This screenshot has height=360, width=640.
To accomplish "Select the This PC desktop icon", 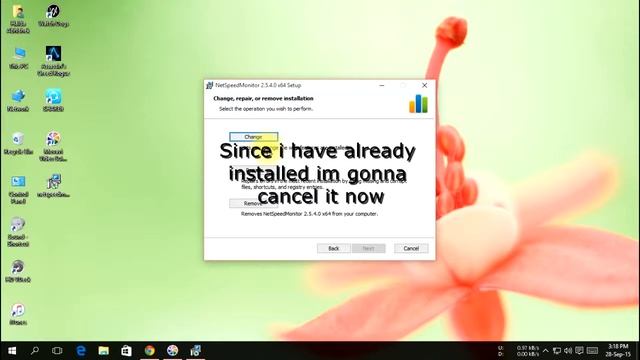I will [18, 58].
